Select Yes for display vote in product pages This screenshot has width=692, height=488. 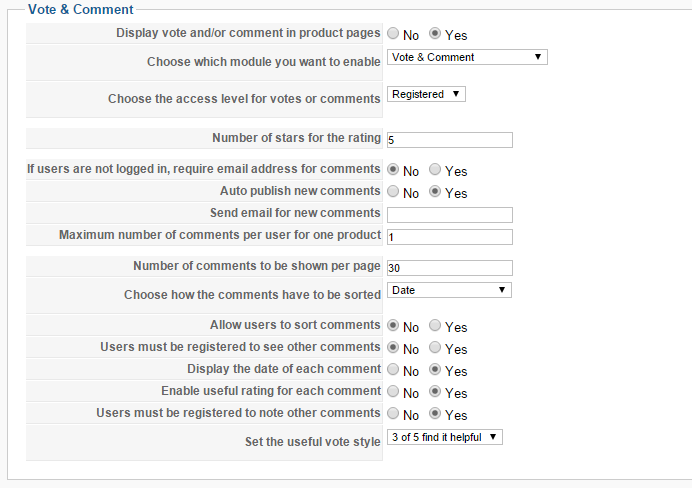click(x=435, y=34)
